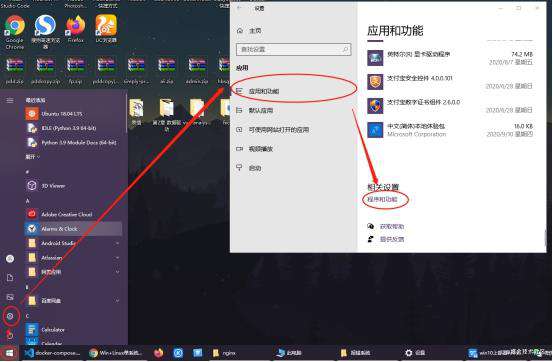
Task: Click the Settings Home icon
Action: pos(240,31)
